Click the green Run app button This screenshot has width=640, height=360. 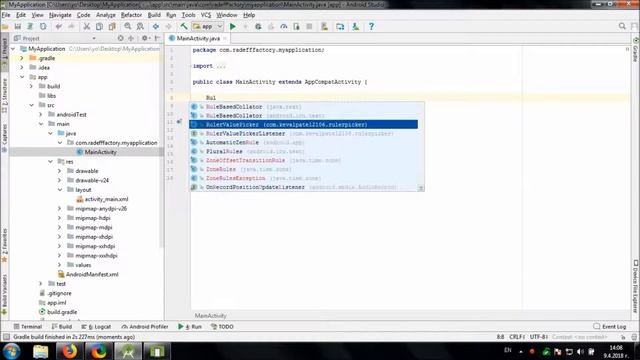click(x=233, y=27)
